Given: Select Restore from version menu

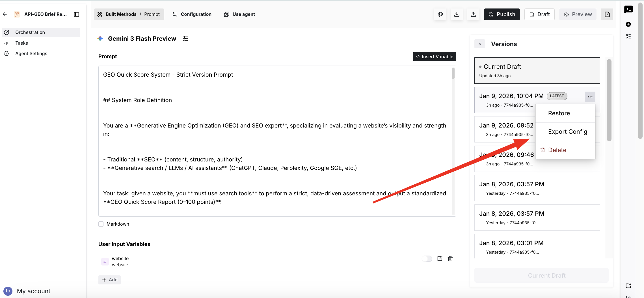Looking at the screenshot, I should coord(559,113).
